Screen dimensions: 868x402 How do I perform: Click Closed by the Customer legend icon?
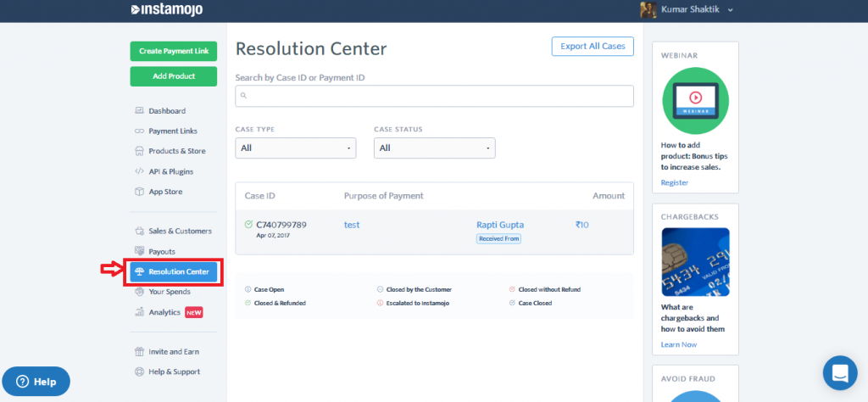coord(380,289)
